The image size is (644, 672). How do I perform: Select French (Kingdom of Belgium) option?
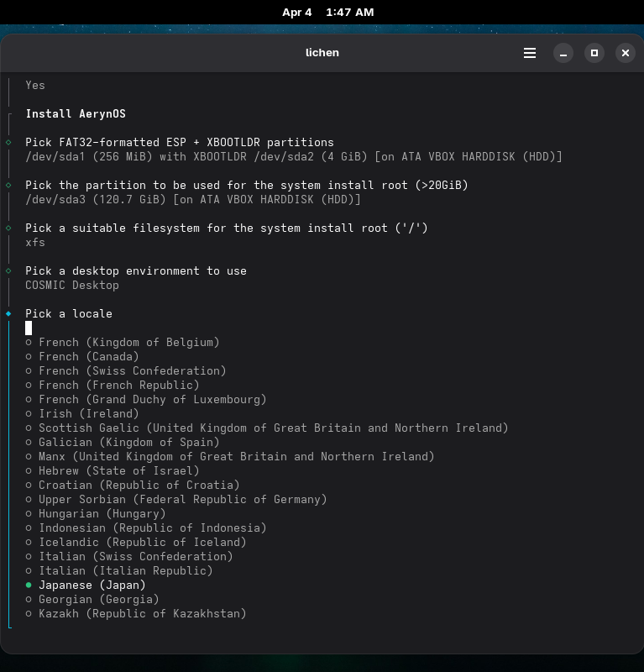click(x=128, y=342)
